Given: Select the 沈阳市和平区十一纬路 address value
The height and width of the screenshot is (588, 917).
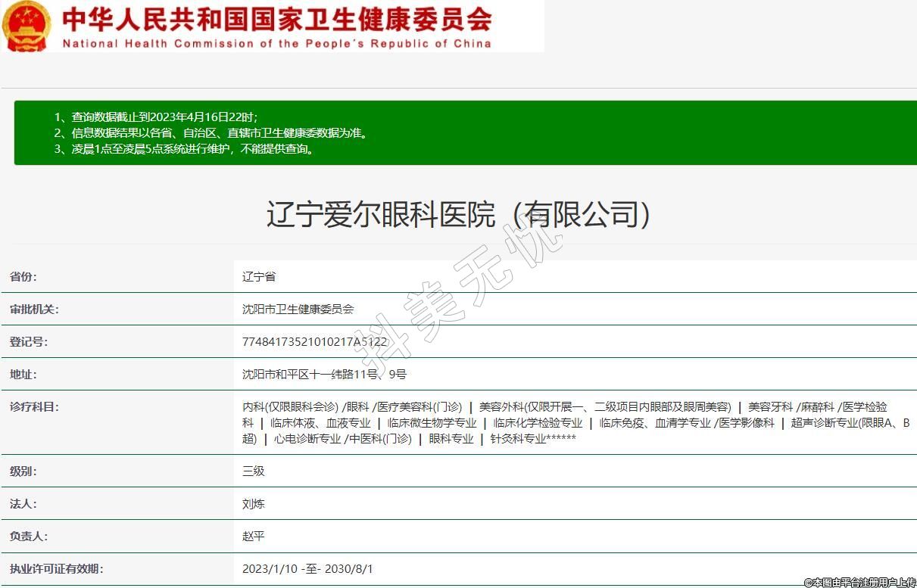Looking at the screenshot, I should (x=324, y=375).
